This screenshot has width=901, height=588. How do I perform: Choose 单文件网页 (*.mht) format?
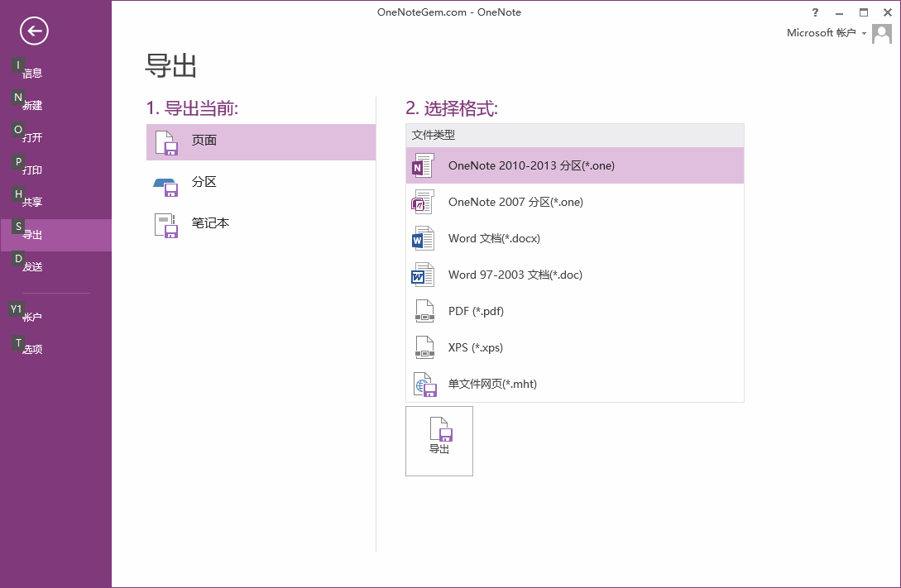point(492,384)
